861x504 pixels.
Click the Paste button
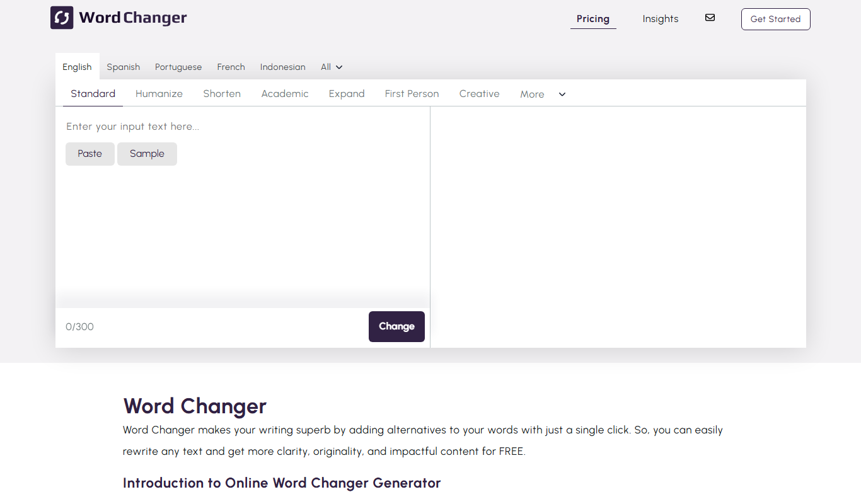click(x=90, y=154)
